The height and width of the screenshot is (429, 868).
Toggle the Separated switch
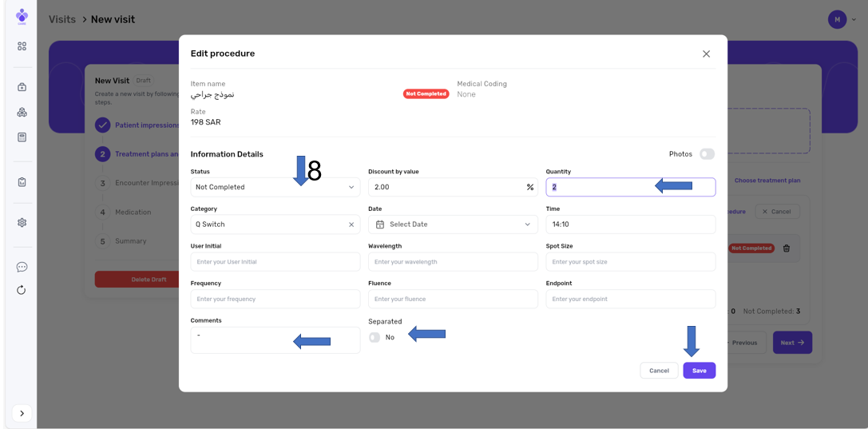(x=375, y=337)
